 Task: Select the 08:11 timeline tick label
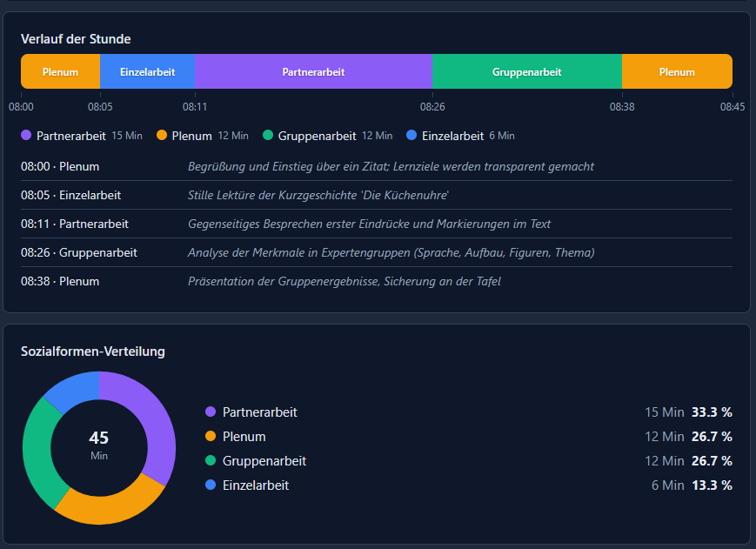pyautogui.click(x=195, y=107)
